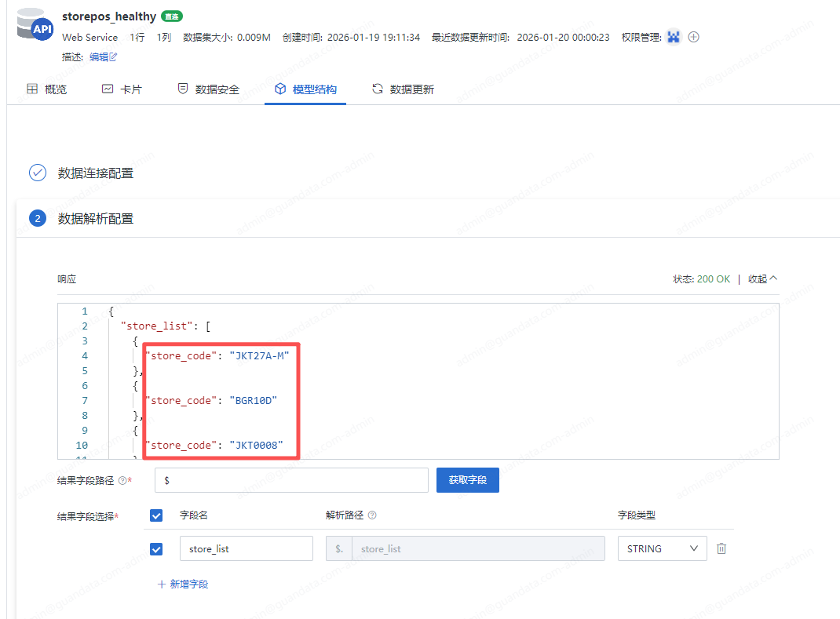Screen dimensions: 840x619
Task: Click 新增字段 to add a new field
Action: point(188,584)
